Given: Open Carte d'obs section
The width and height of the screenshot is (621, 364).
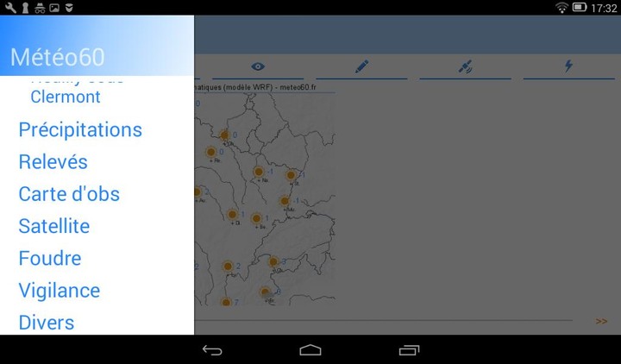Looking at the screenshot, I should coord(69,194).
